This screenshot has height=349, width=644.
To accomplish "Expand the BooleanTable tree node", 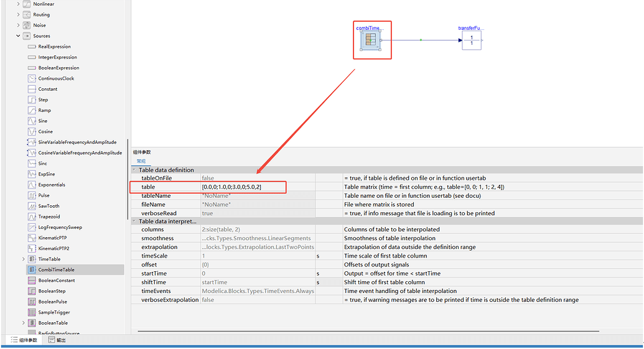I will [x=24, y=323].
